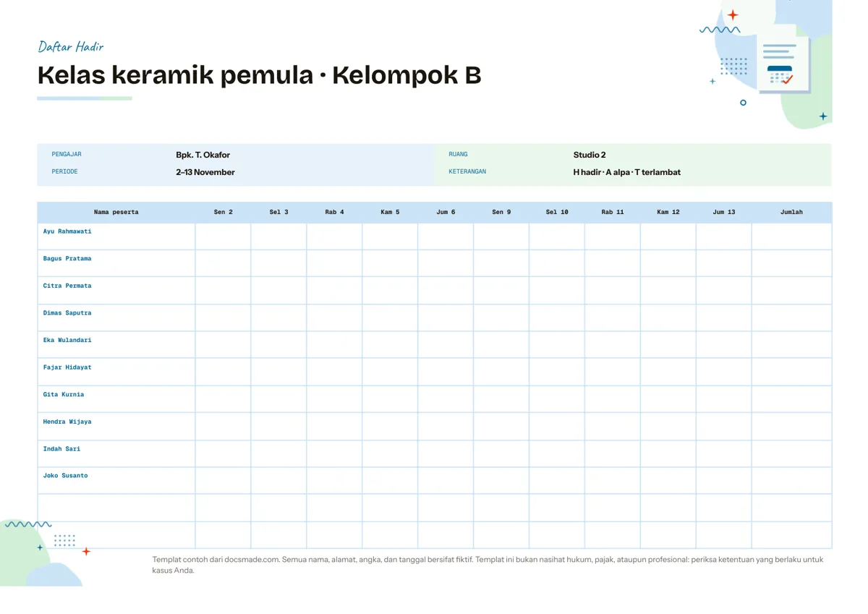Select the 'PERIODE' label

tap(64, 172)
